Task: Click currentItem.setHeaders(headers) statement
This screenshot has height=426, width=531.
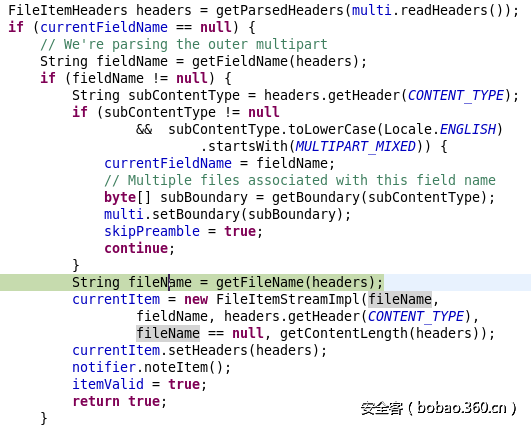Action: (199, 350)
